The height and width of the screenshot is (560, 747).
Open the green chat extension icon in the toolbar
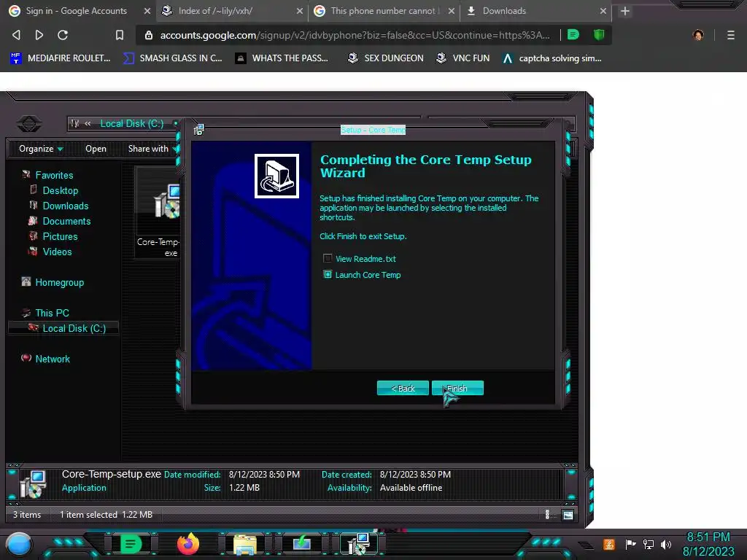click(x=573, y=34)
